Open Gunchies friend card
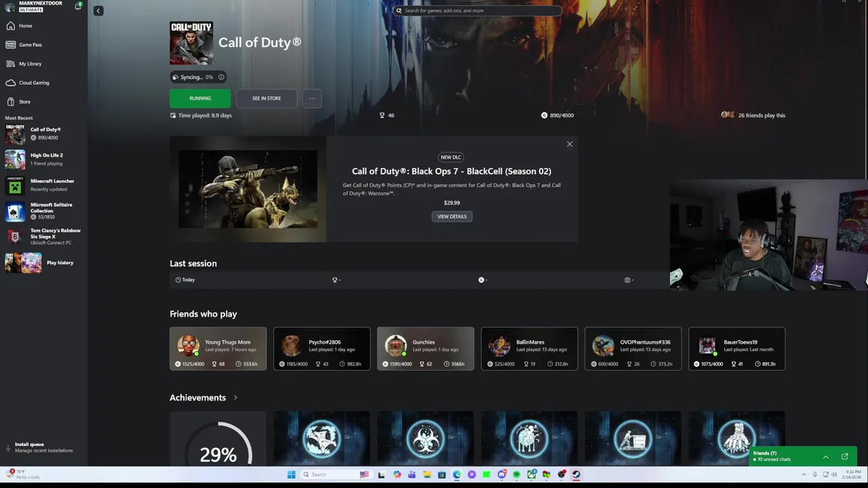 (425, 348)
